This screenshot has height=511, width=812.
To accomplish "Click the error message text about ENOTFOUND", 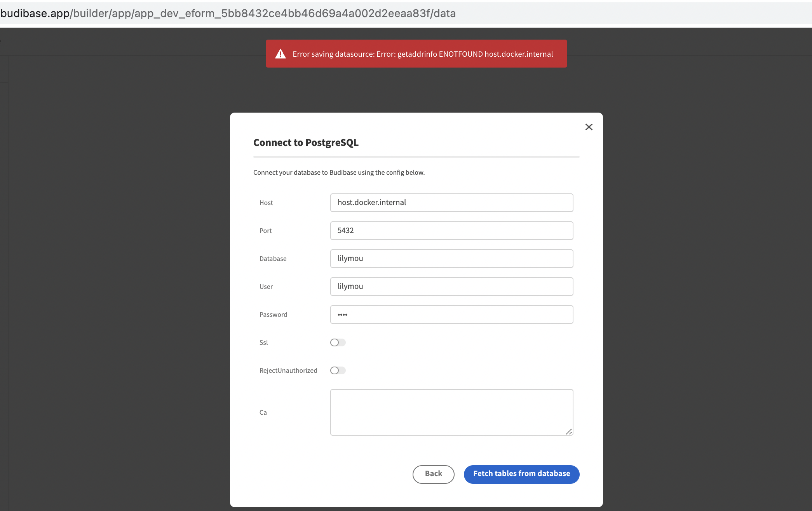I will 423,54.
